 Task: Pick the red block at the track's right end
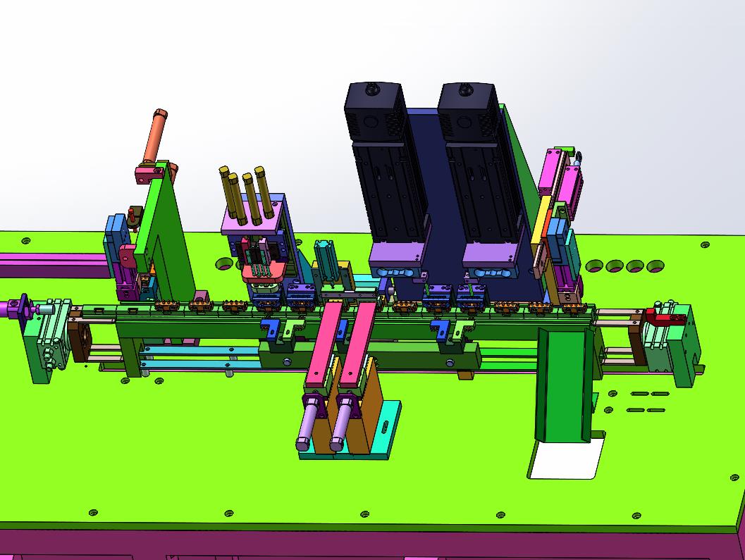point(664,317)
